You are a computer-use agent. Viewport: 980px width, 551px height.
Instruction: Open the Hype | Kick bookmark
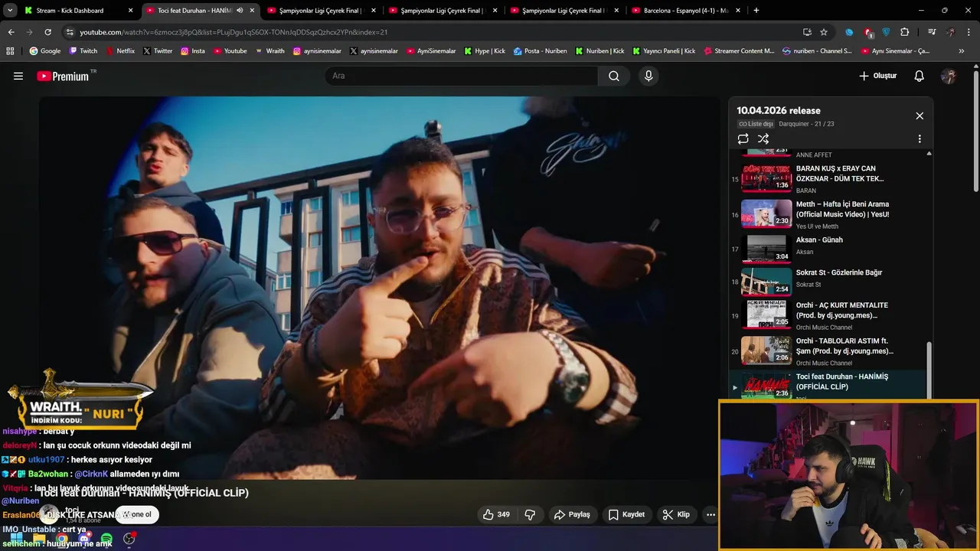(x=485, y=51)
